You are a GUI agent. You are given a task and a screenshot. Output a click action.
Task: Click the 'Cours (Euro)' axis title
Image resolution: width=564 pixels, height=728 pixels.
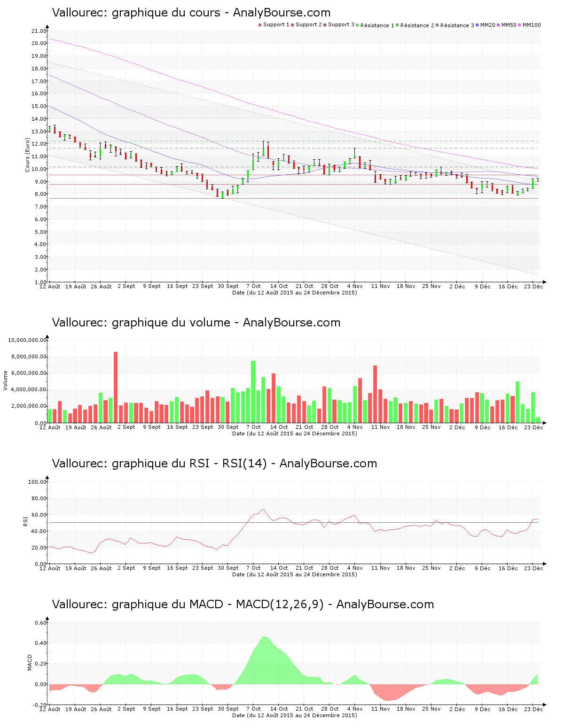point(27,155)
